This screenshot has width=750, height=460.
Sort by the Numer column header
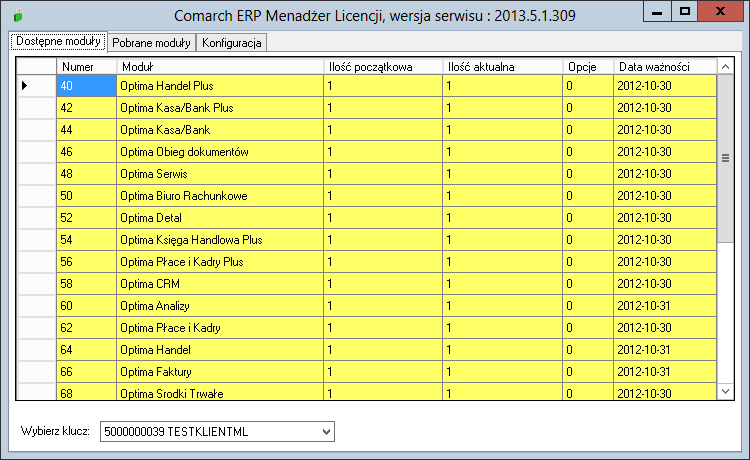pyautogui.click(x=87, y=66)
